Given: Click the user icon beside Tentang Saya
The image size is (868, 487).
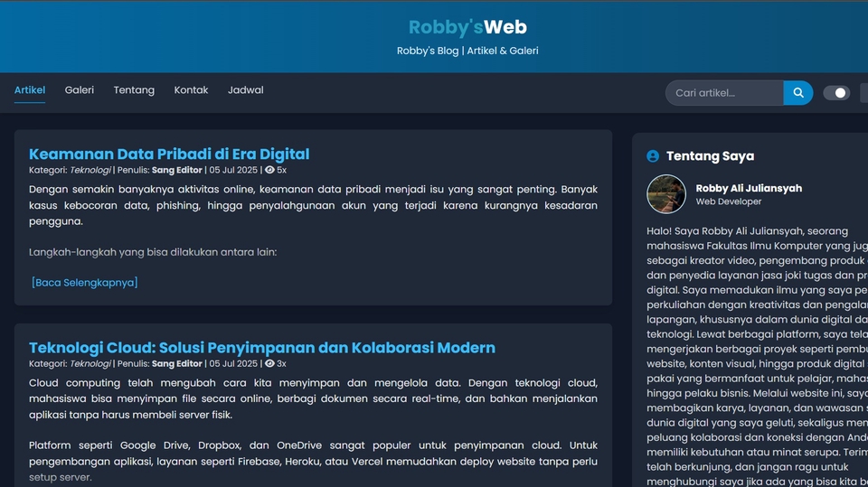Looking at the screenshot, I should point(653,156).
